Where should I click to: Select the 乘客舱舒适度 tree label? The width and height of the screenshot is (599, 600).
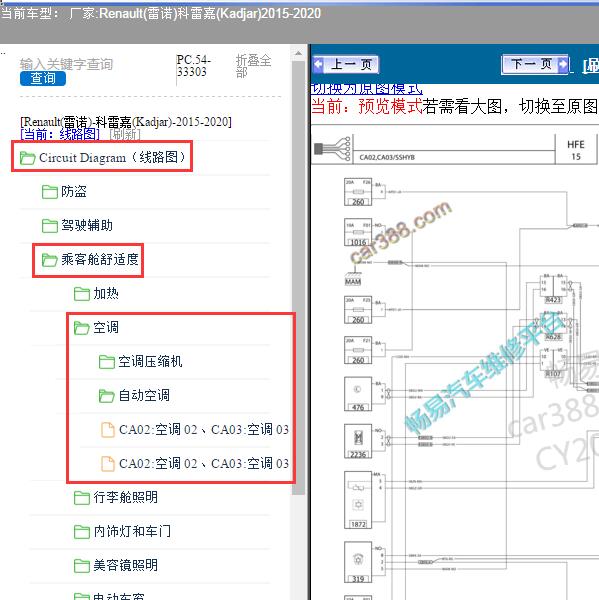tap(100, 259)
